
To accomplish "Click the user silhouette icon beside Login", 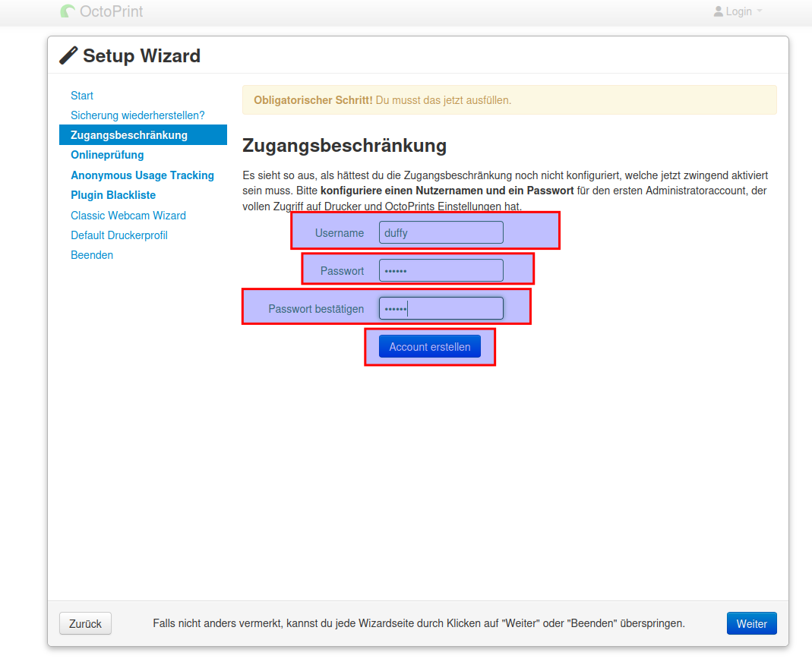I will [x=719, y=11].
